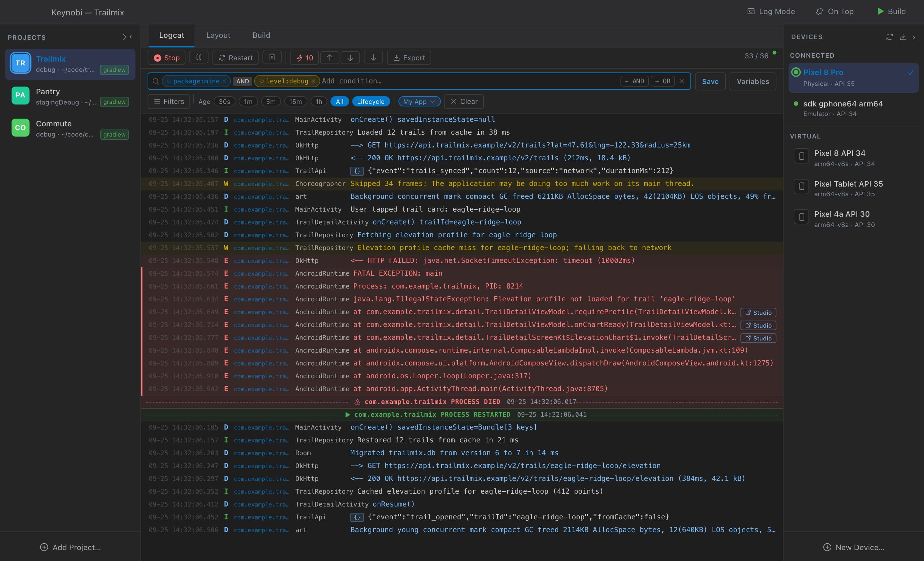The width and height of the screenshot is (924, 561).
Task: Clear the whole query with the X after OR
Action: pyautogui.click(x=682, y=81)
